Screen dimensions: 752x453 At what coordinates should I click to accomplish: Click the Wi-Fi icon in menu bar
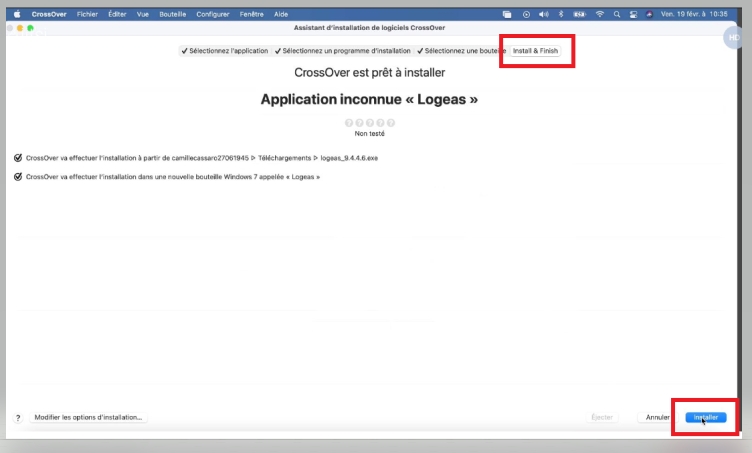point(600,14)
